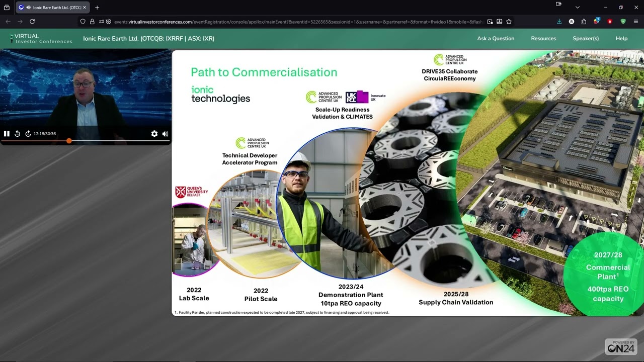Open a new browser tab
644x362 pixels.
click(97, 8)
